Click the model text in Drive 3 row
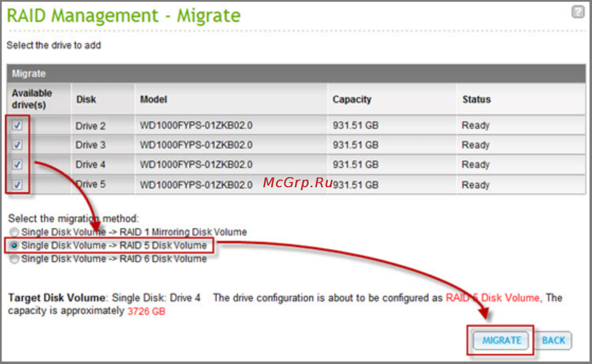 [x=196, y=145]
